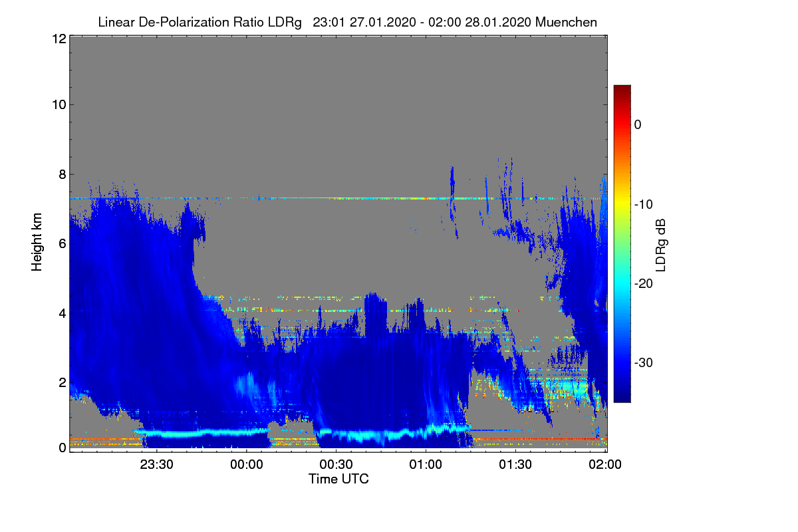Image resolution: width=798 pixels, height=532 pixels.
Task: Click the '01:00' time tick label
Action: (426, 465)
